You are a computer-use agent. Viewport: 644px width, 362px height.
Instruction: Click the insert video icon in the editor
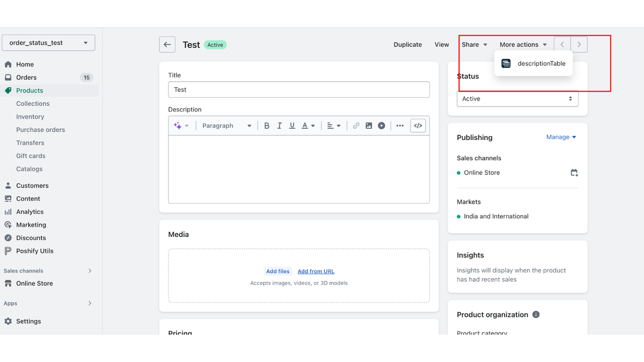pos(381,125)
